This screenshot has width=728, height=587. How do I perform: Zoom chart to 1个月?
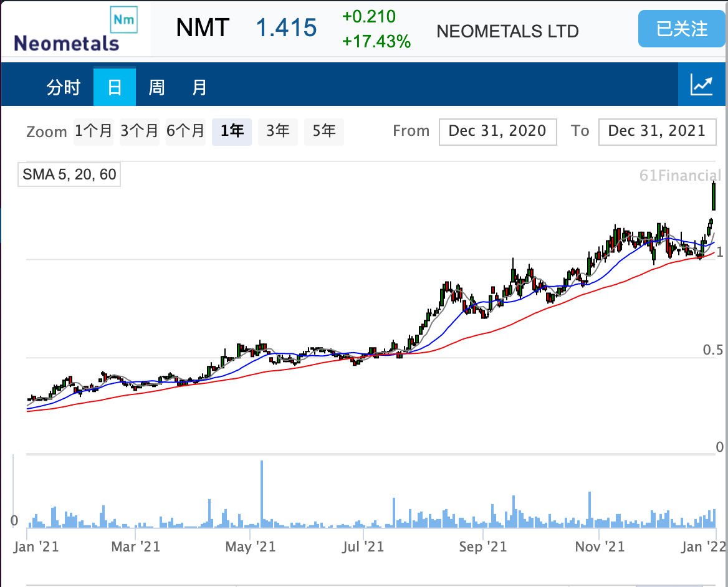click(93, 131)
